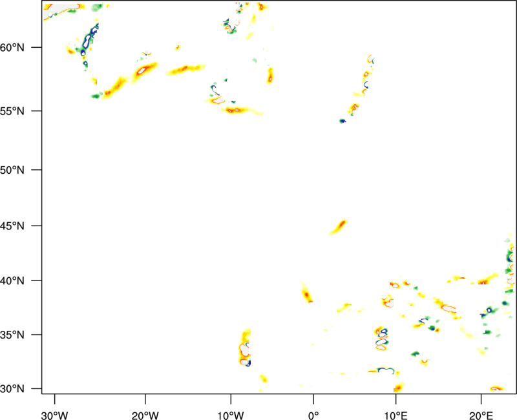Click the 30°W longitude label

pyautogui.click(x=54, y=415)
